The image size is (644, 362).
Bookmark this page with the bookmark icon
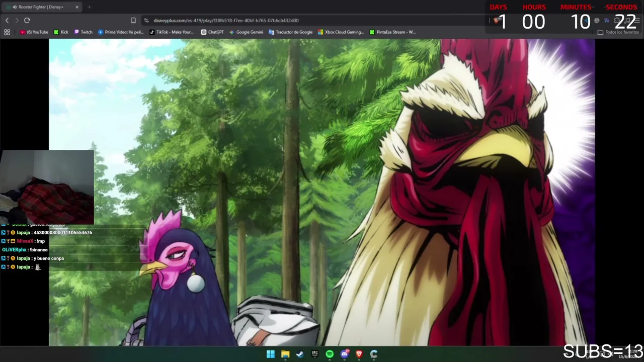133,20
